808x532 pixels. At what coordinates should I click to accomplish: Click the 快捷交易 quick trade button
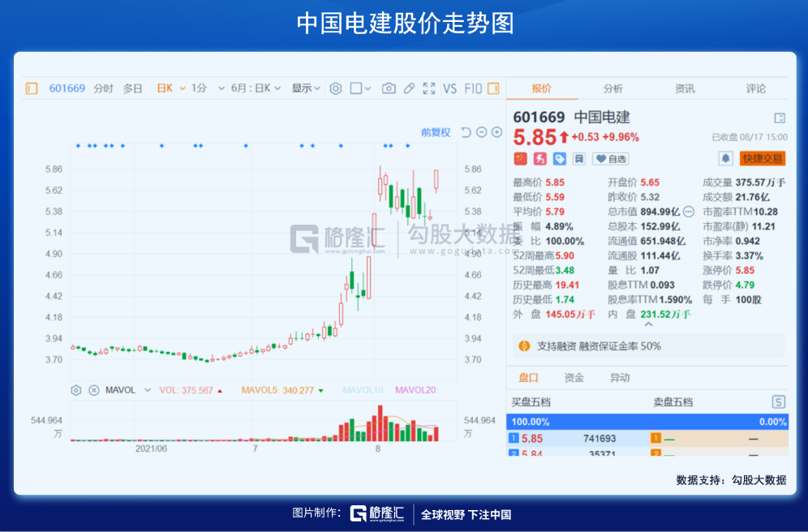pos(763,158)
